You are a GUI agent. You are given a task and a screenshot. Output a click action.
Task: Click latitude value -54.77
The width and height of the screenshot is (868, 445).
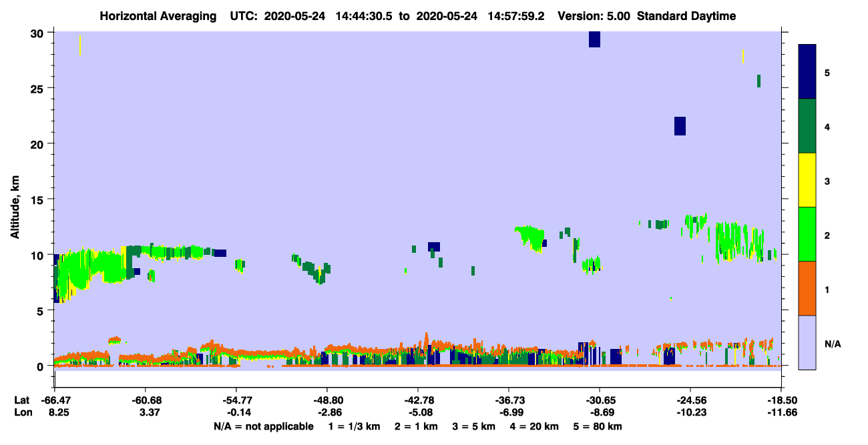click(236, 400)
